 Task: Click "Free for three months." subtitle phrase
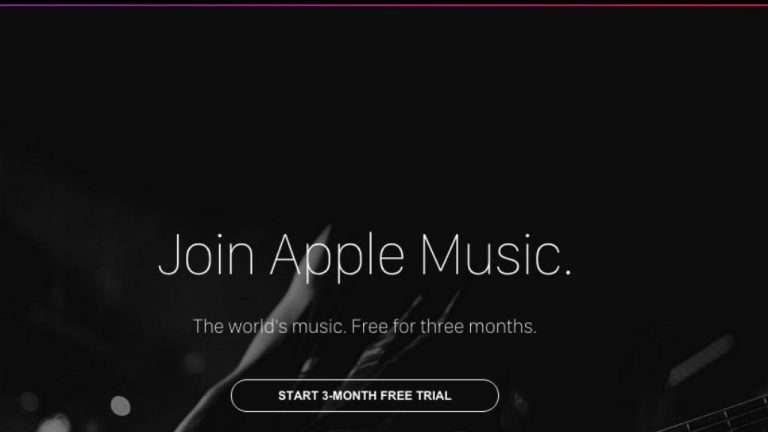(x=444, y=326)
